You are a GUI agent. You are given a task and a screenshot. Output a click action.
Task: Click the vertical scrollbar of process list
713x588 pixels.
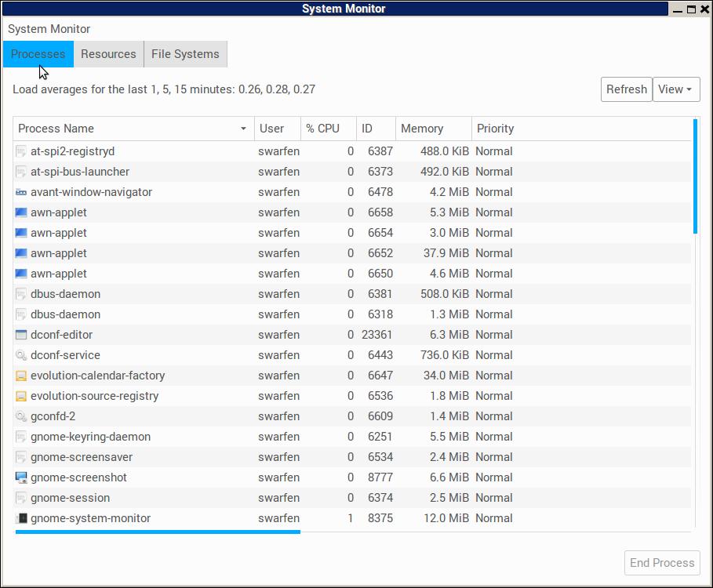[695, 176]
